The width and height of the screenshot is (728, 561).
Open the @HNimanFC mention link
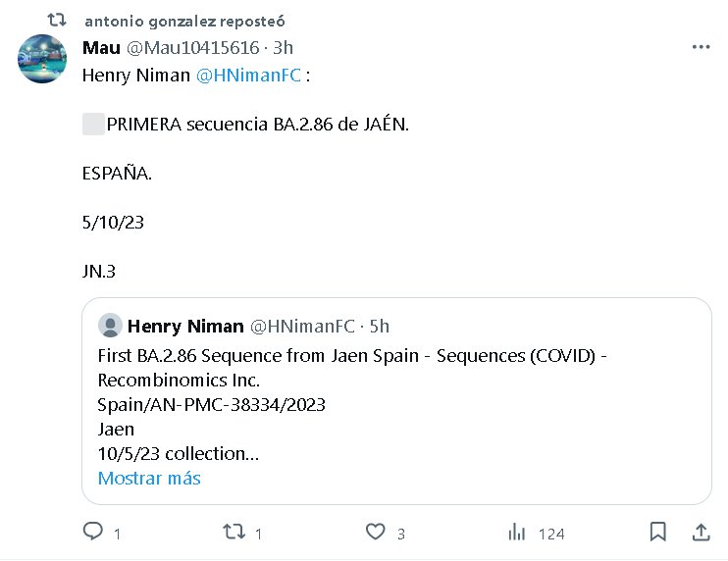click(249, 75)
